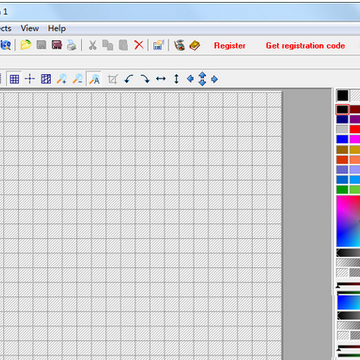Click the dark red Save As icon
The height and width of the screenshot is (360, 360).
57,45
